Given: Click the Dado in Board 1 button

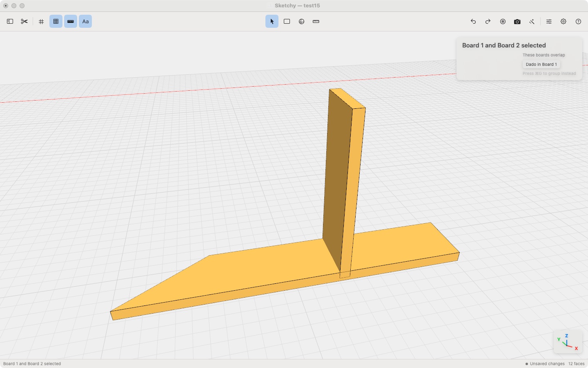Looking at the screenshot, I should click(541, 65).
